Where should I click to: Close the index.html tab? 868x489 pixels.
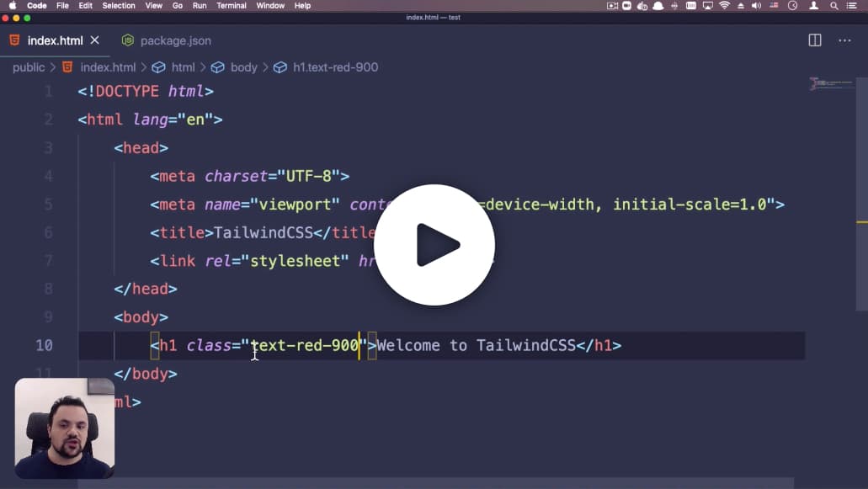94,40
